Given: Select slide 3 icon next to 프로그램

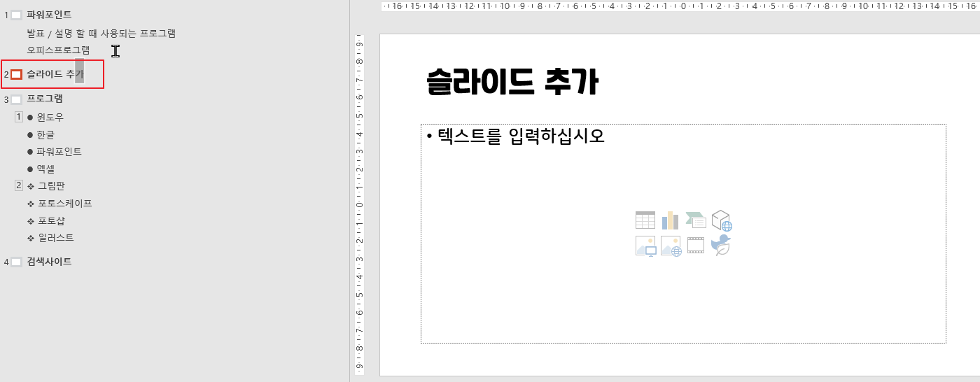Looking at the screenshot, I should (16, 99).
